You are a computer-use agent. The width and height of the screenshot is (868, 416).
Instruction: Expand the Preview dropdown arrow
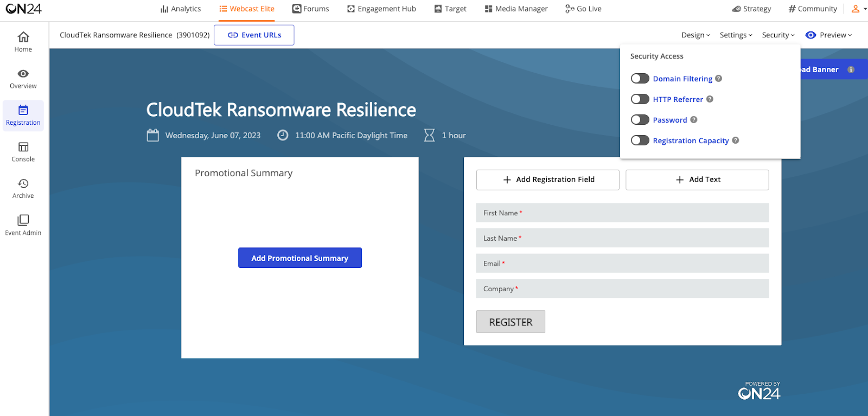tap(850, 35)
